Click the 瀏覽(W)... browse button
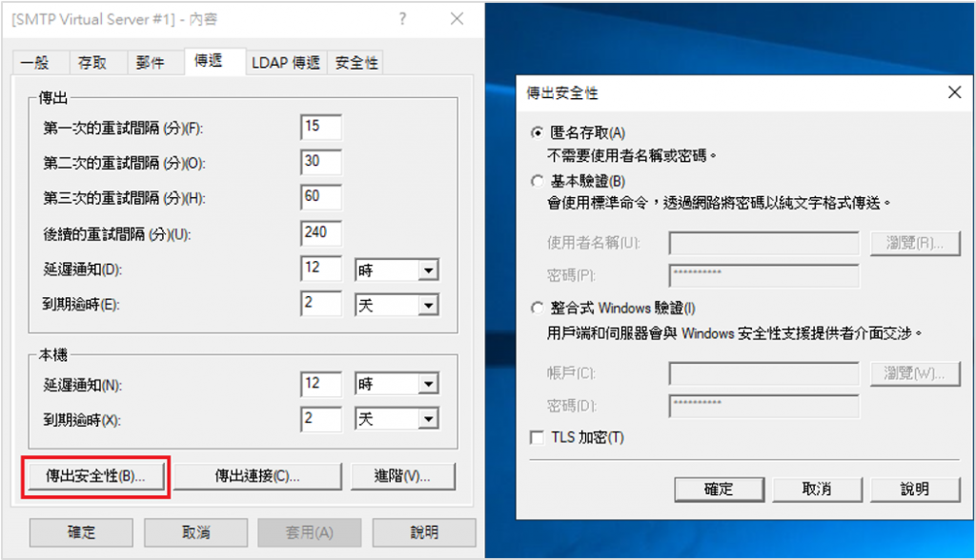The width and height of the screenshot is (976, 560). pyautogui.click(x=915, y=373)
